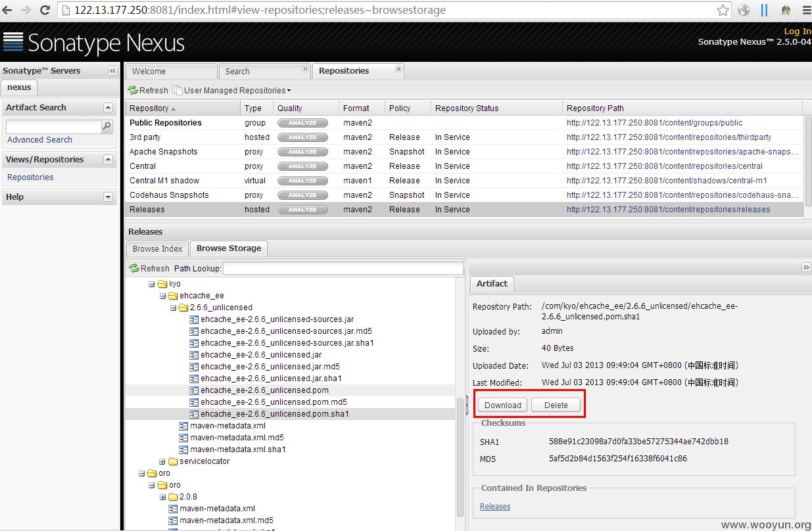Open Advanced Search link
Screen dimensions: 812x531
(x=39, y=139)
